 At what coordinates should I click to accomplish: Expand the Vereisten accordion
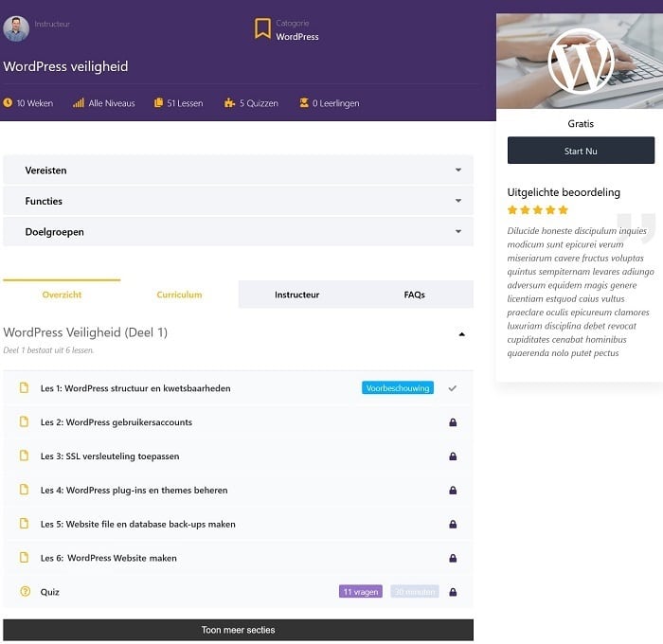238,170
